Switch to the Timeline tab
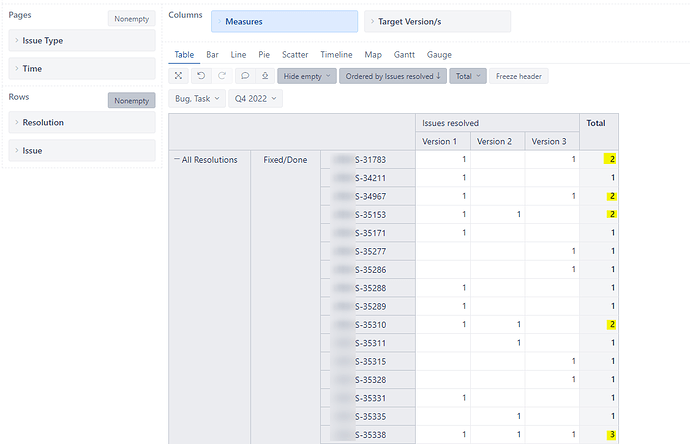 tap(336, 55)
